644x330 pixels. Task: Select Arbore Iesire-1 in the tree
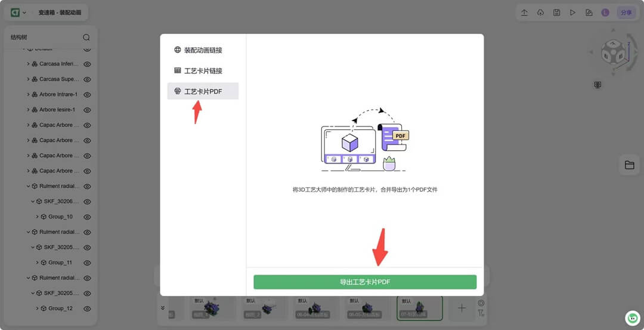pyautogui.click(x=57, y=110)
